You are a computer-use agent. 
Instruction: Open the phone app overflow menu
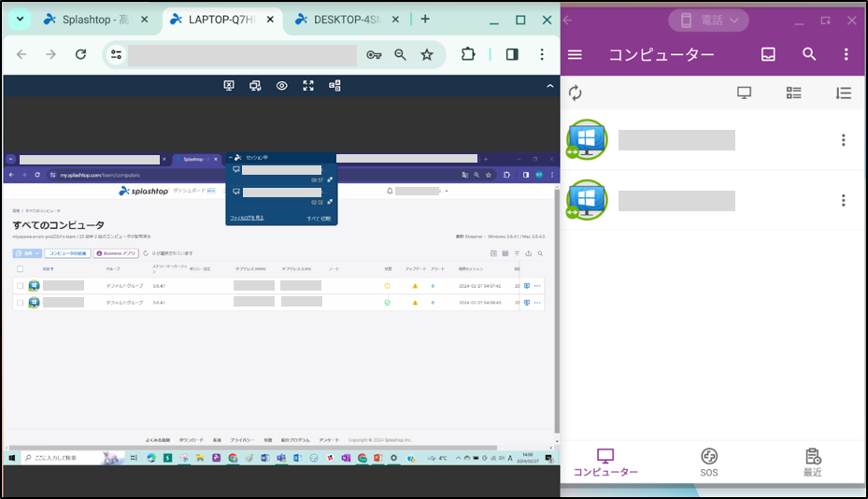pos(847,54)
